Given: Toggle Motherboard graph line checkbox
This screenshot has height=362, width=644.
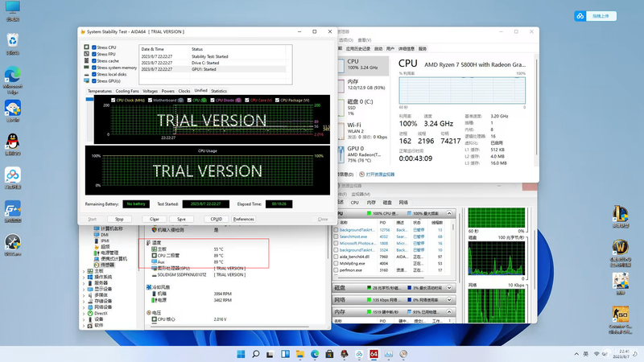Looking at the screenshot, I should pos(150,100).
